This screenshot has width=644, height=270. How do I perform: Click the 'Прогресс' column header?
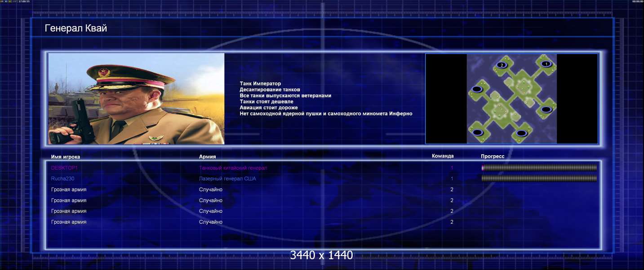pos(493,156)
